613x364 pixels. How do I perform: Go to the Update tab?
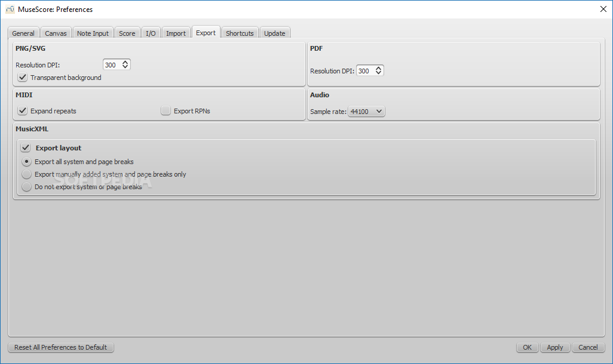(x=274, y=33)
